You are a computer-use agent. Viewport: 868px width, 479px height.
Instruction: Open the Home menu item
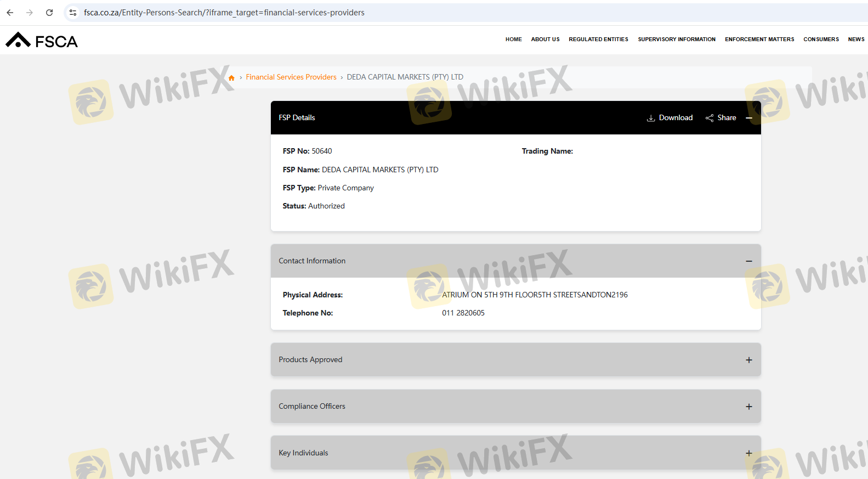(x=513, y=40)
